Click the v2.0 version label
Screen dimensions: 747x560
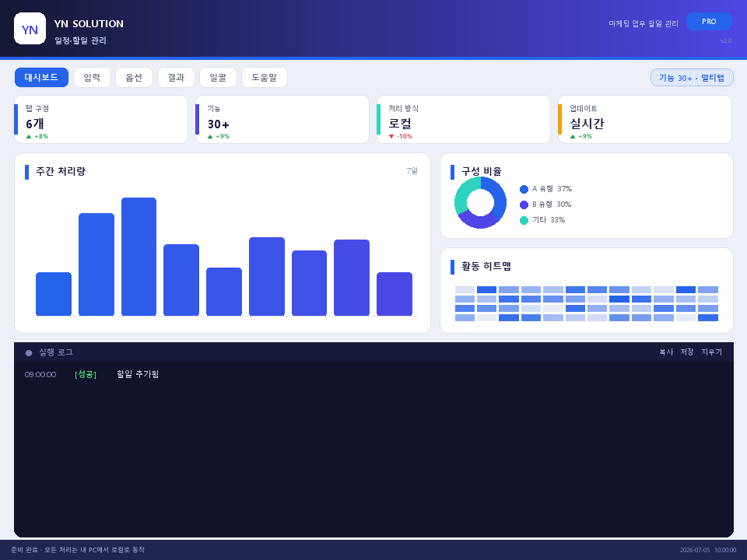[726, 40]
